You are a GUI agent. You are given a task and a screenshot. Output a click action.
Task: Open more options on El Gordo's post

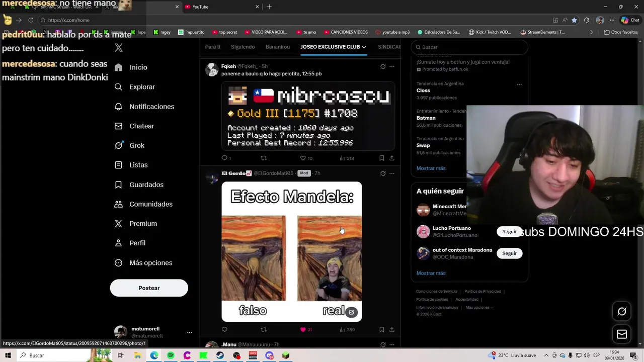(392, 173)
